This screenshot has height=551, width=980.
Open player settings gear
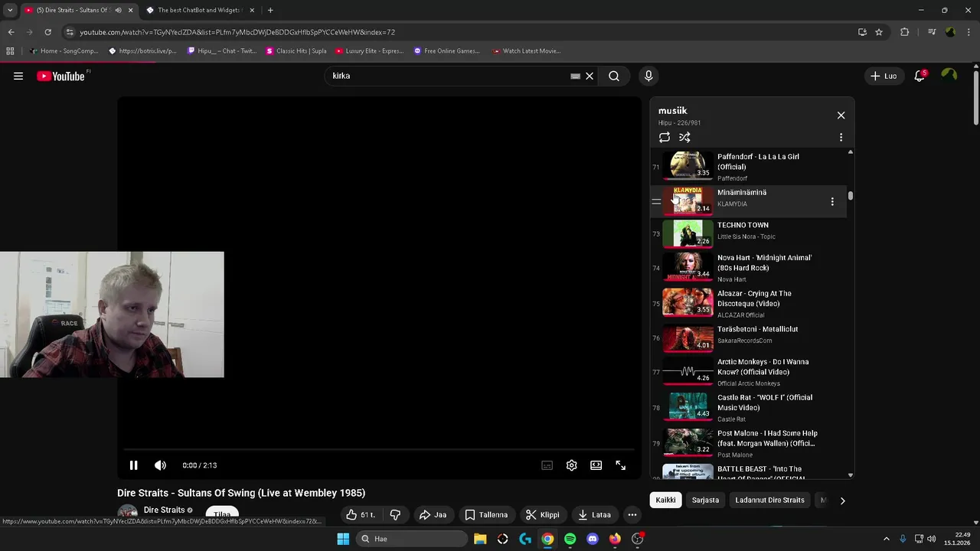(x=571, y=465)
